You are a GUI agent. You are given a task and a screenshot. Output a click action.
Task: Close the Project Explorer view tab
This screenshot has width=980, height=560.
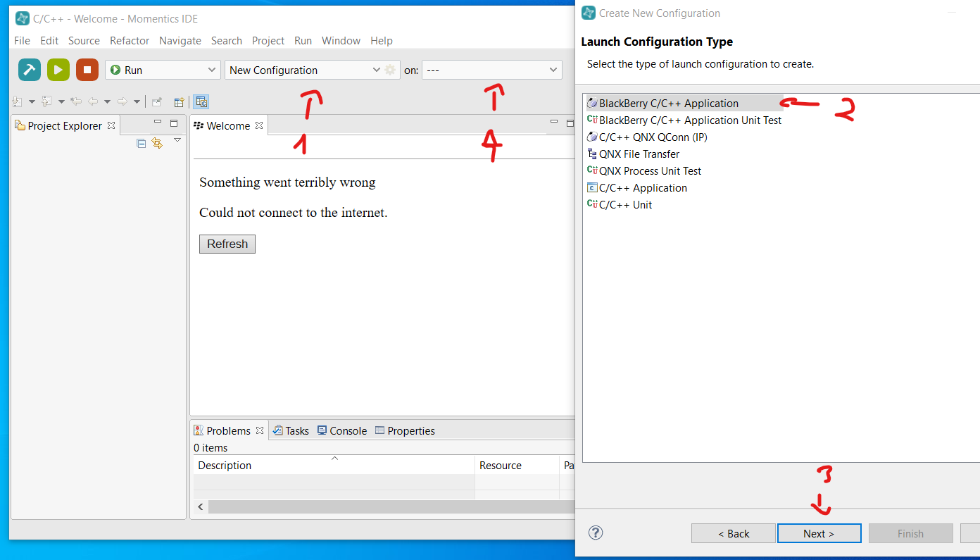click(111, 125)
